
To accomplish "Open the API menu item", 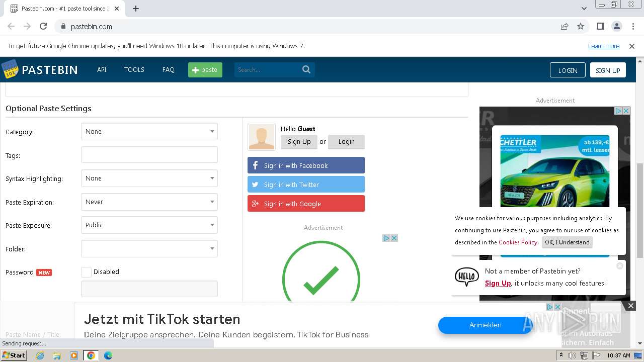I will pos(102,70).
